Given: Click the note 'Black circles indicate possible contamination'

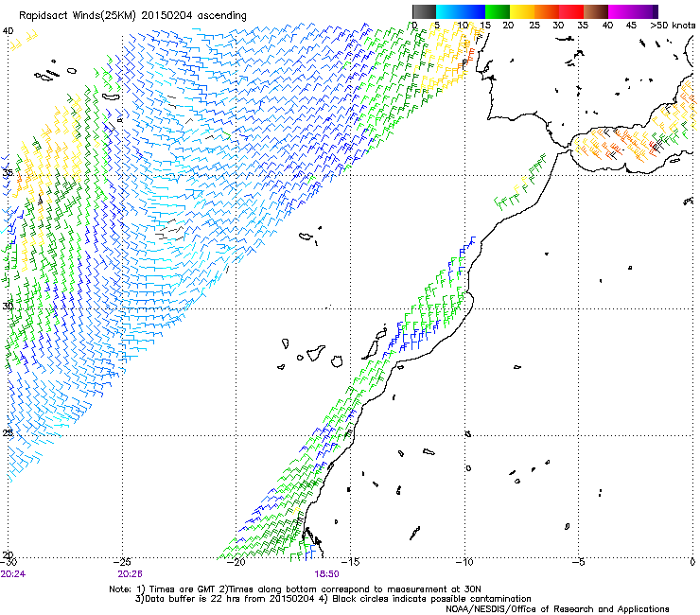Looking at the screenshot, I should pos(431,599).
